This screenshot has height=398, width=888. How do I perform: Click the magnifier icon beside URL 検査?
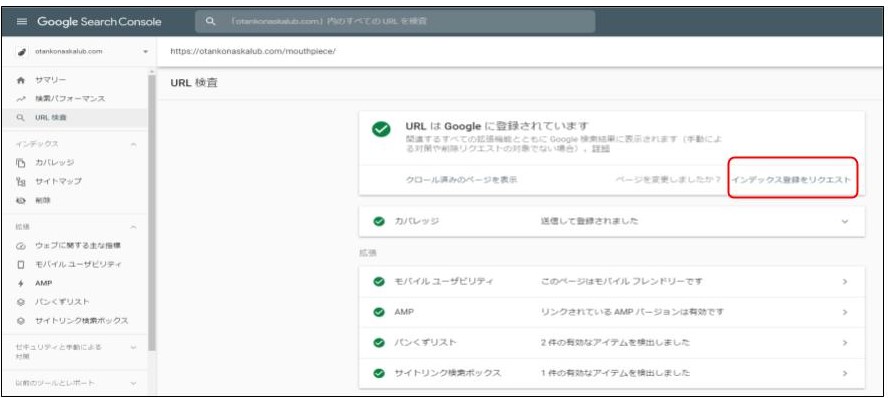[21, 118]
